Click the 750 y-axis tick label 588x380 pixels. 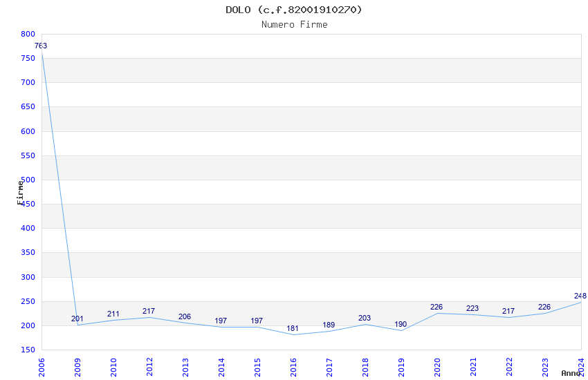(28, 58)
